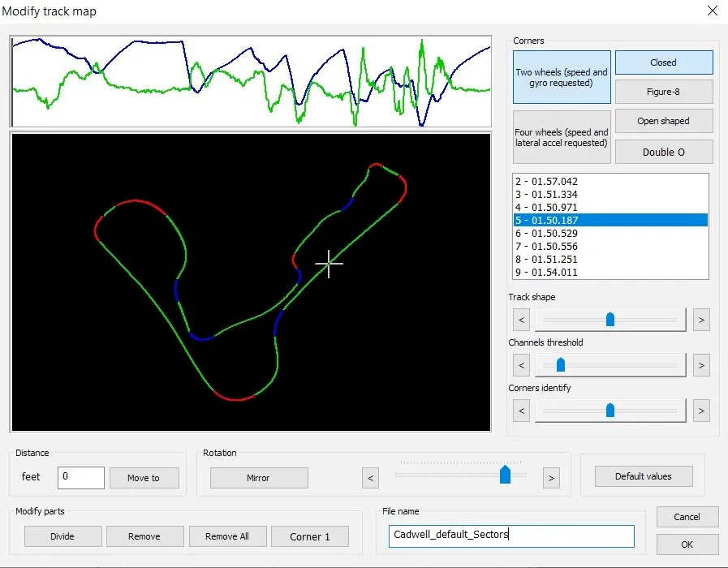Cancel the track map changes
This screenshot has width=728, height=568.
click(687, 517)
